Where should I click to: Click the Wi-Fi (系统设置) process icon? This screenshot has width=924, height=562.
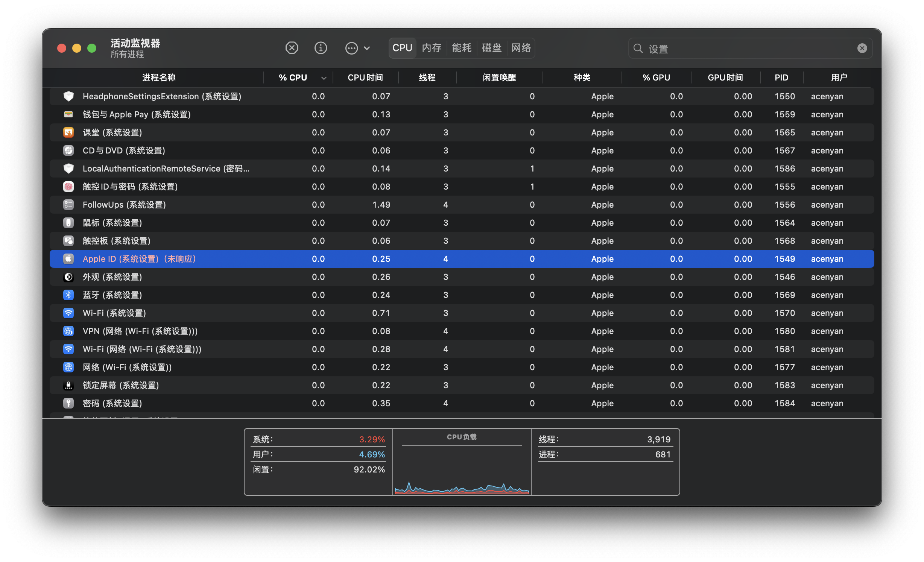coord(68,313)
